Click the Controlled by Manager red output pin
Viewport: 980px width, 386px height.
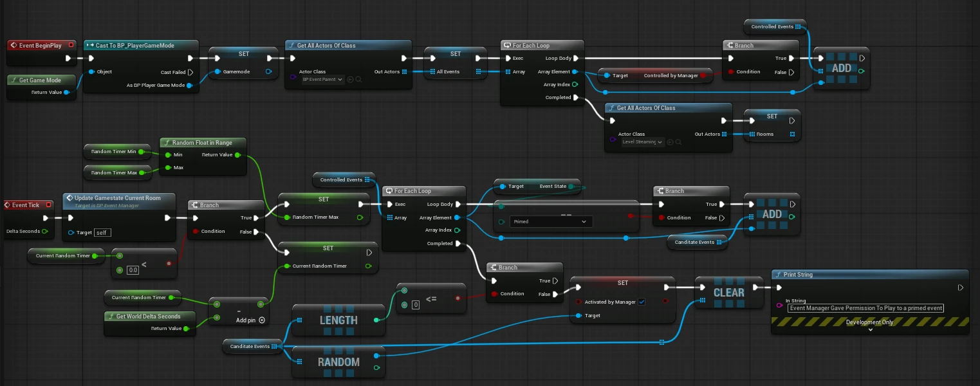pos(703,76)
